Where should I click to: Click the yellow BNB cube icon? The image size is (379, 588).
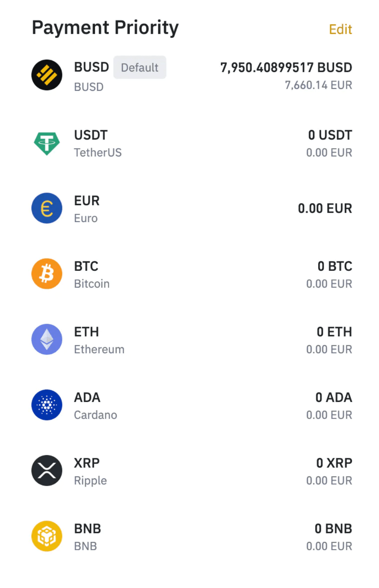(x=47, y=536)
